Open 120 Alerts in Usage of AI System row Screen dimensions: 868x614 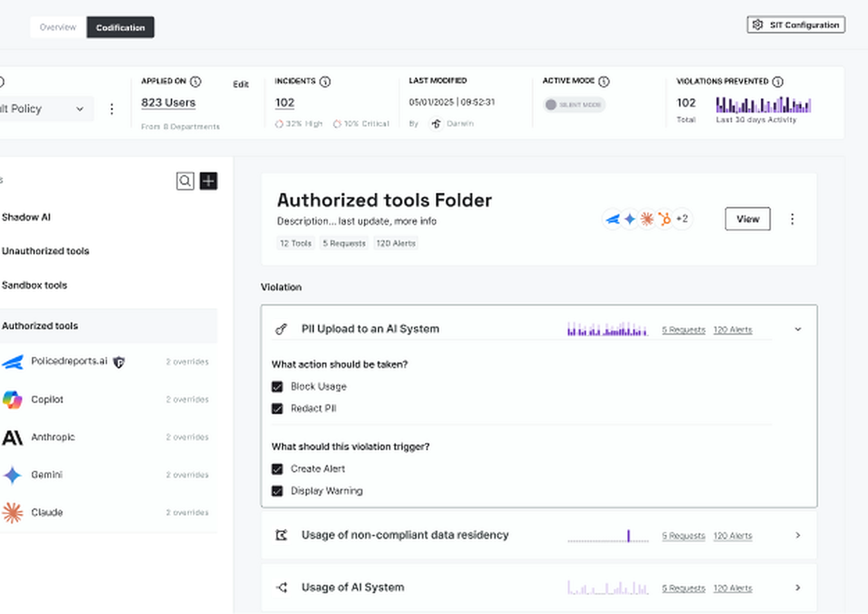(x=733, y=588)
